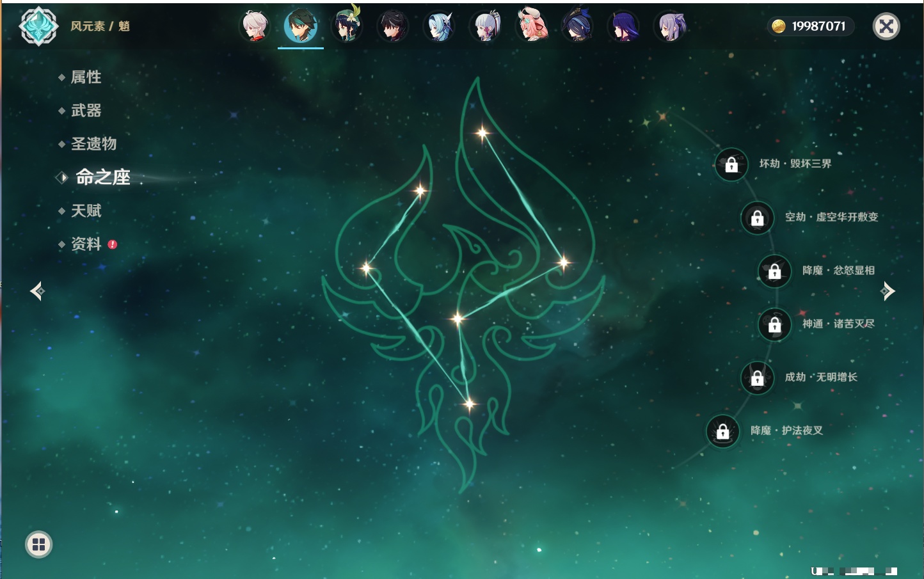Click the topmost star in the constellation
This screenshot has height=579, width=924.
(x=482, y=133)
